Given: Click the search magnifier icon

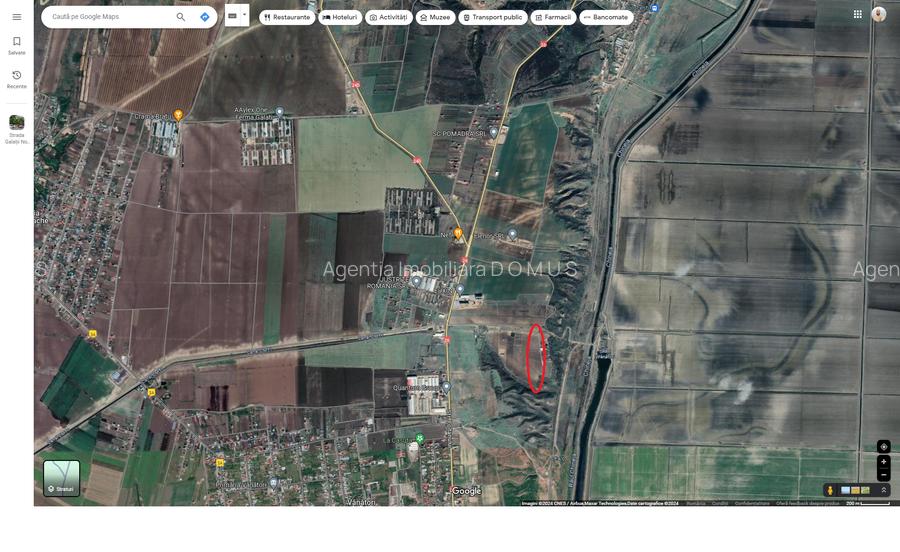Looking at the screenshot, I should pos(181,17).
